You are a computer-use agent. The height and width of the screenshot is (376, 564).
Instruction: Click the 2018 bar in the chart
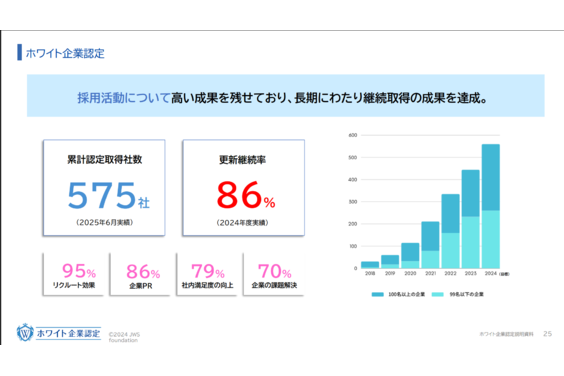click(x=370, y=265)
